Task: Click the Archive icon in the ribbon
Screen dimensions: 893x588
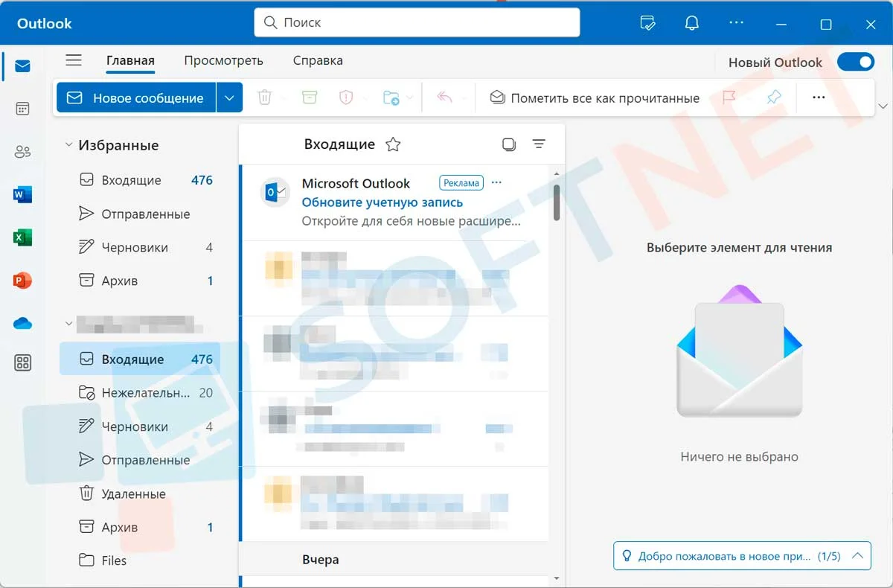Action: coord(309,98)
